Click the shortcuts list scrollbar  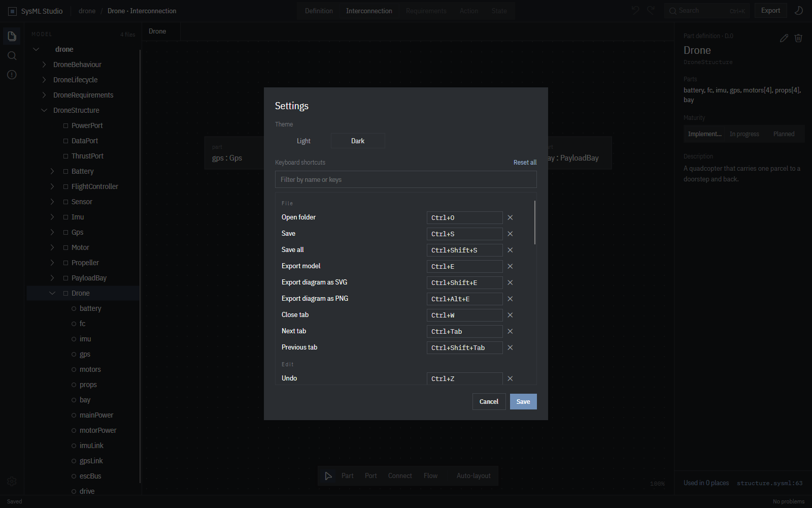[x=535, y=223]
